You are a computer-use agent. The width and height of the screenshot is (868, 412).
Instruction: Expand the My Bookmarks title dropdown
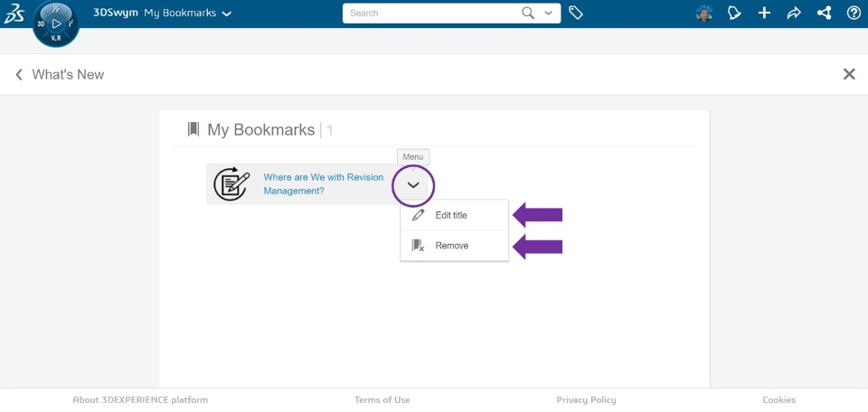(x=226, y=14)
